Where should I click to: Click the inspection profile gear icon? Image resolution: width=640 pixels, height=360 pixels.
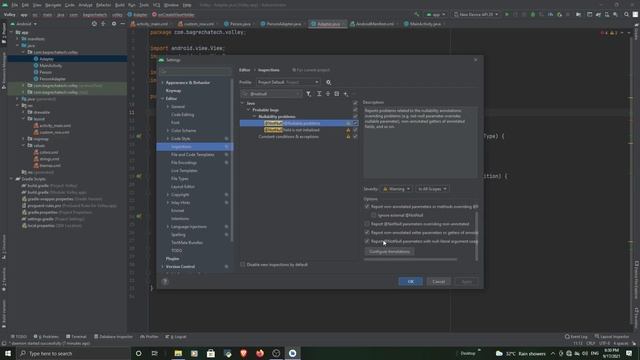pos(329,82)
